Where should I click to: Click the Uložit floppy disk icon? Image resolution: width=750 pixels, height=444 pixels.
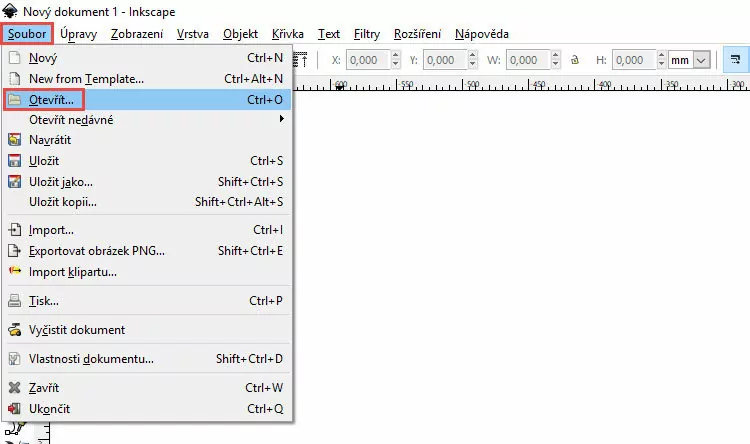tap(14, 161)
